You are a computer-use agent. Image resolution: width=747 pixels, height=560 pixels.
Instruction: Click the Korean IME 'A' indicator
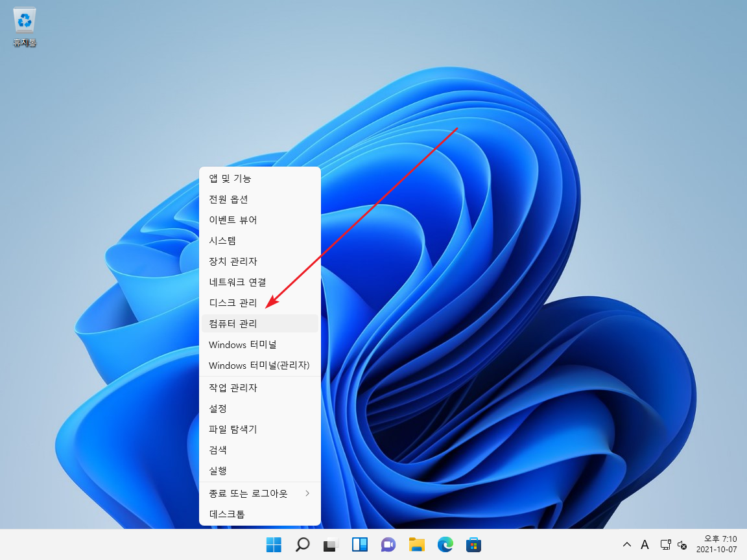tap(645, 544)
